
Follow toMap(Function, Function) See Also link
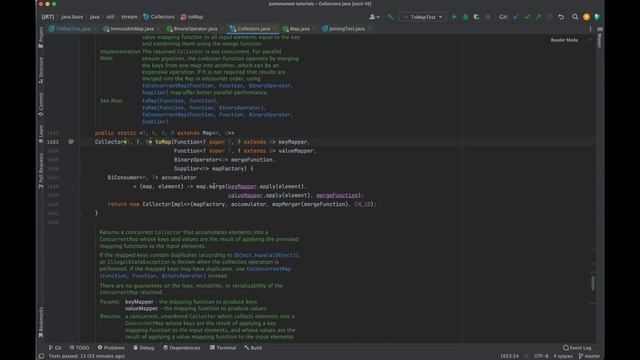click(179, 101)
